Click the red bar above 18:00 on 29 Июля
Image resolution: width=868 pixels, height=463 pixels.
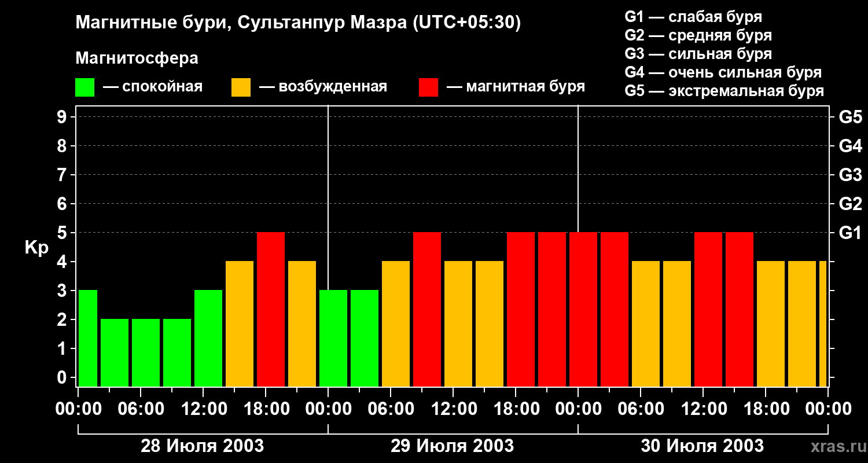click(521, 310)
